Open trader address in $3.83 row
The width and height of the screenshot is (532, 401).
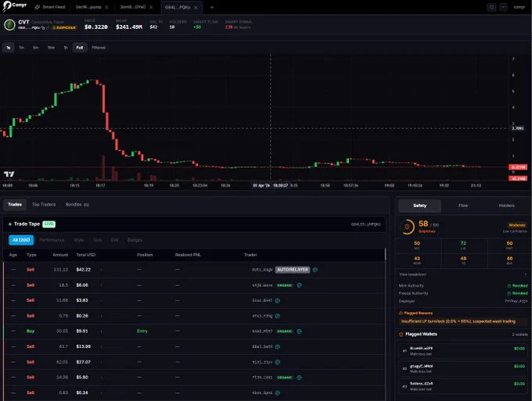pos(262,301)
